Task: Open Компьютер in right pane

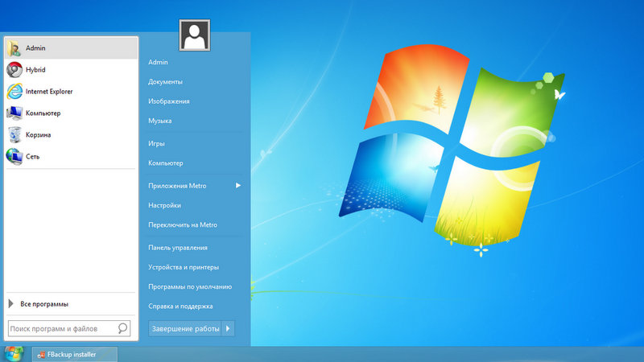Action: click(166, 163)
